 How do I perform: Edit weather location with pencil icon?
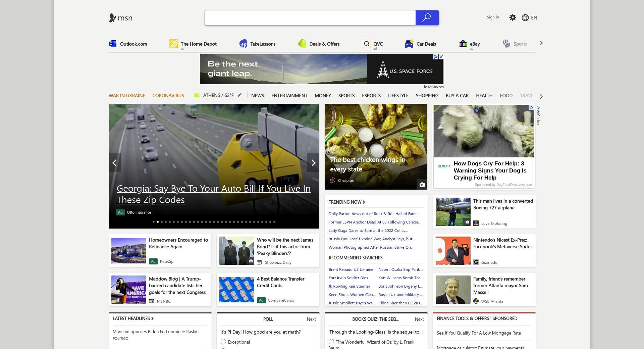pos(239,95)
